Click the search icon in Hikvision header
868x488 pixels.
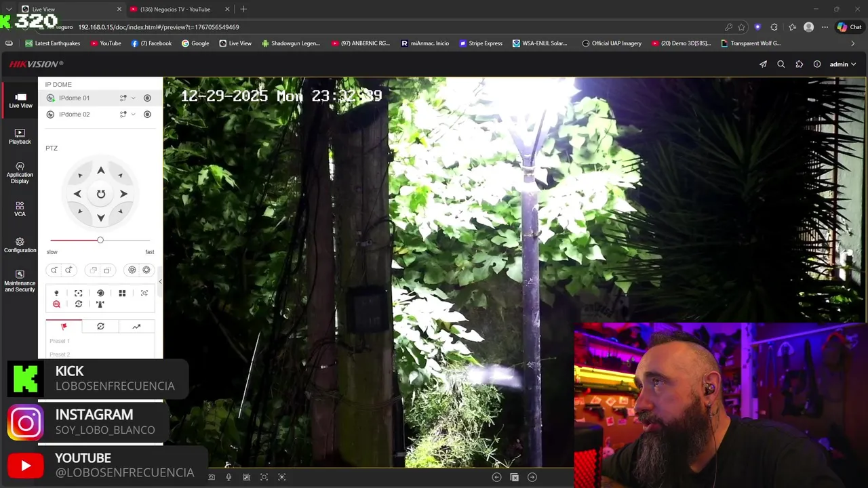pos(781,64)
